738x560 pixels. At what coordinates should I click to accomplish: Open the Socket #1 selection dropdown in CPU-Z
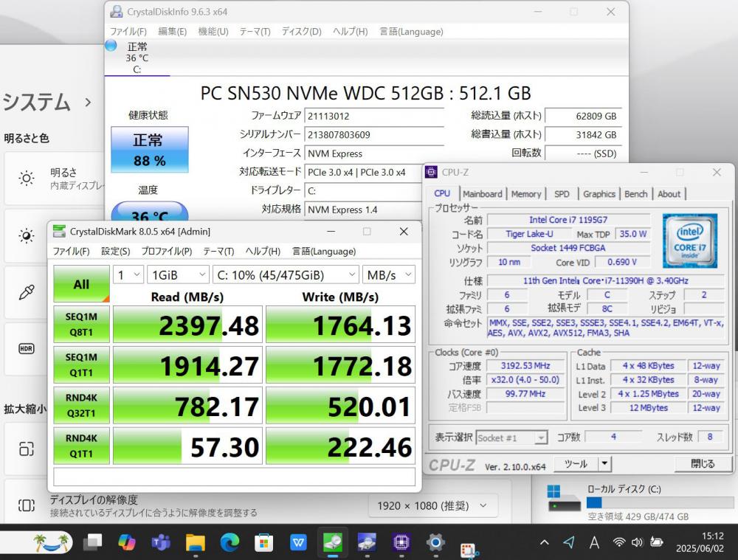[511, 438]
